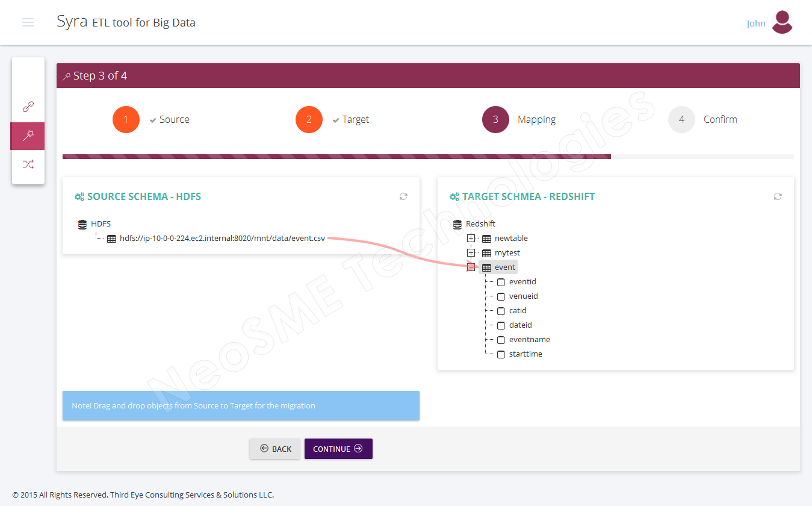
Task: Select the newtable label
Action: coord(511,239)
